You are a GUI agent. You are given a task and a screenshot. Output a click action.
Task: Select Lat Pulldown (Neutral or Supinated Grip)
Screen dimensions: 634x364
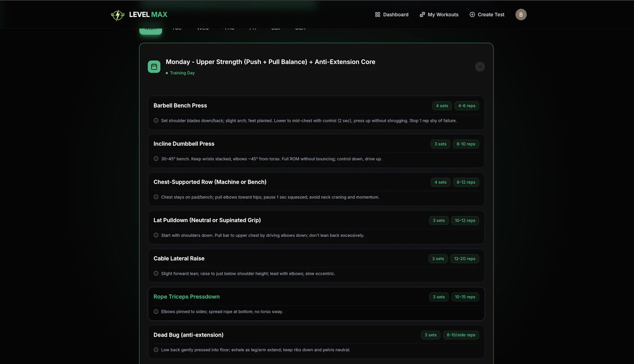pos(207,220)
